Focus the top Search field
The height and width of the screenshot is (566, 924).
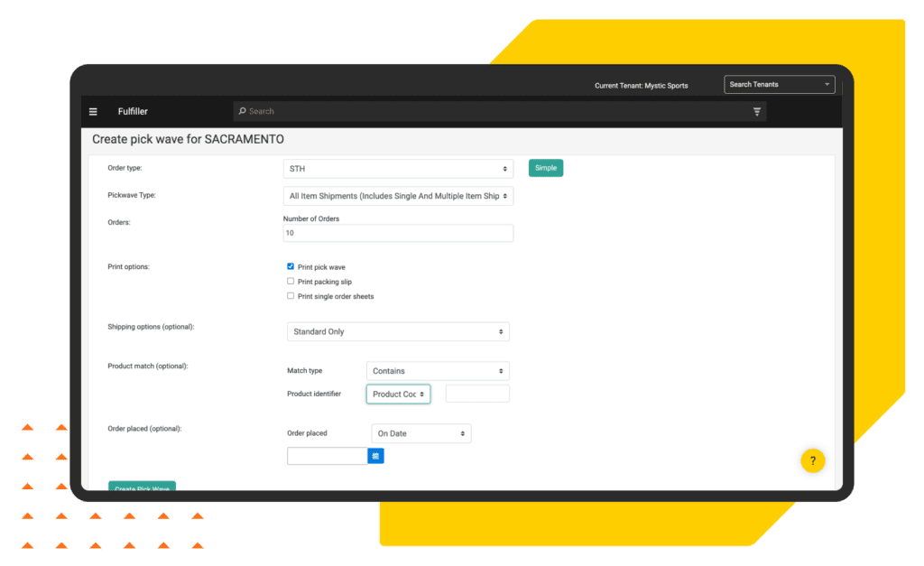(500, 111)
